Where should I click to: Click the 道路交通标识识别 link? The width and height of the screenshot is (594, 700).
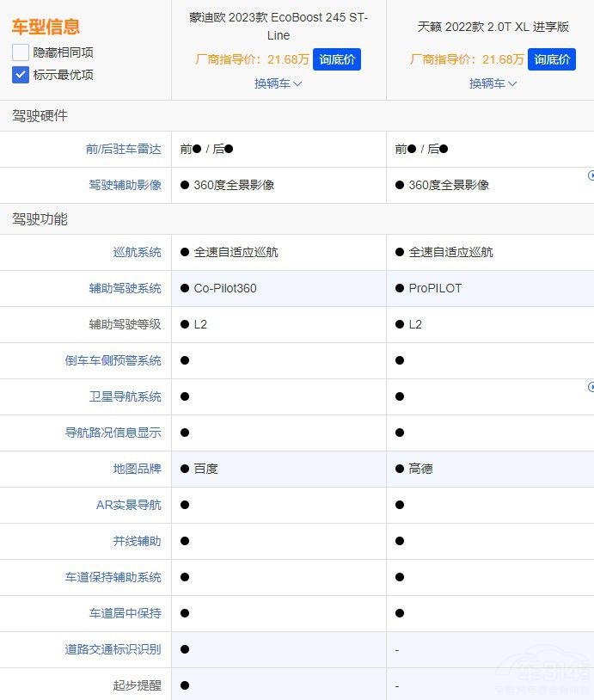click(113, 649)
